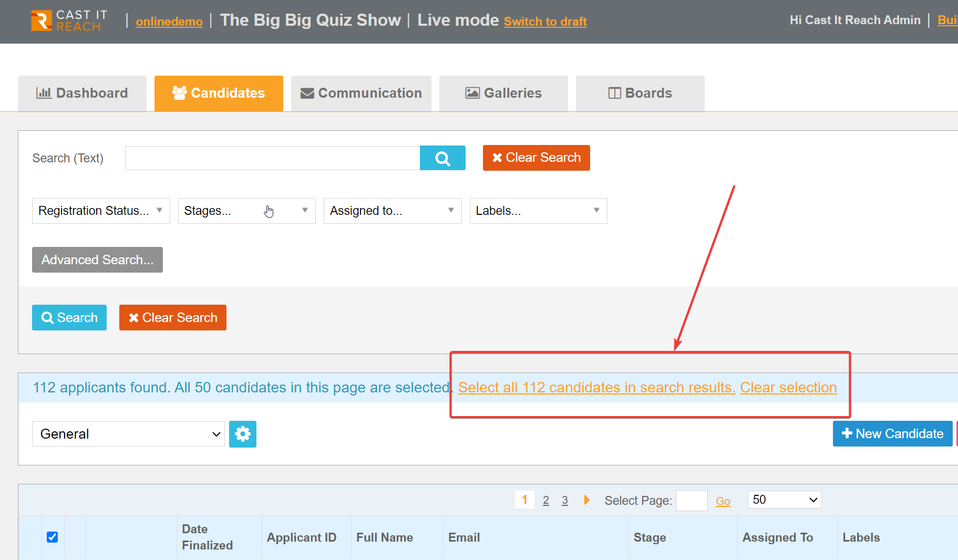Viewport: 958px width, 560px height.
Task: Toggle the select-all checkbox in table header
Action: (52, 537)
